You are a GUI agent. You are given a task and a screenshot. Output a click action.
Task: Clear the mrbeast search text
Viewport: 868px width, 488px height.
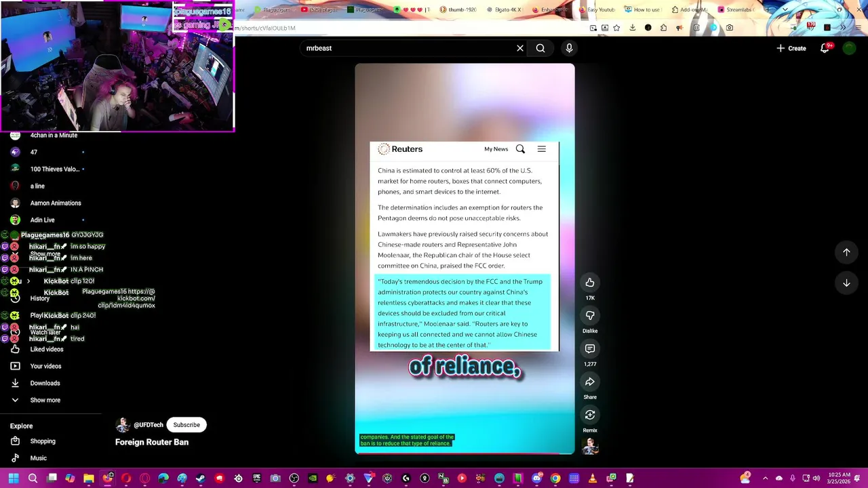520,48
